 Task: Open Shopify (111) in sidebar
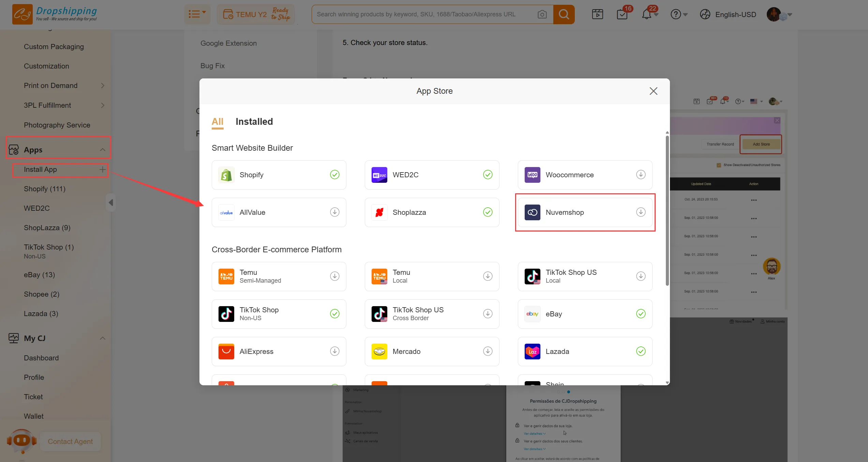tap(45, 189)
